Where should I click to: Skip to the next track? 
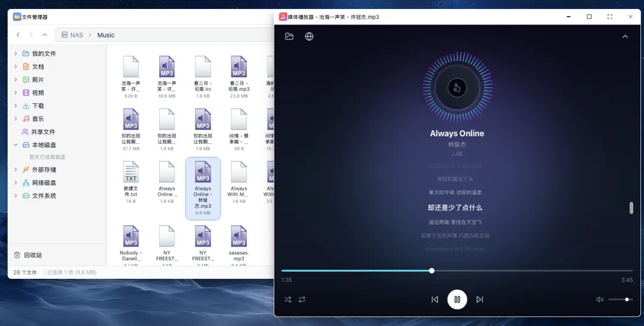point(480,299)
